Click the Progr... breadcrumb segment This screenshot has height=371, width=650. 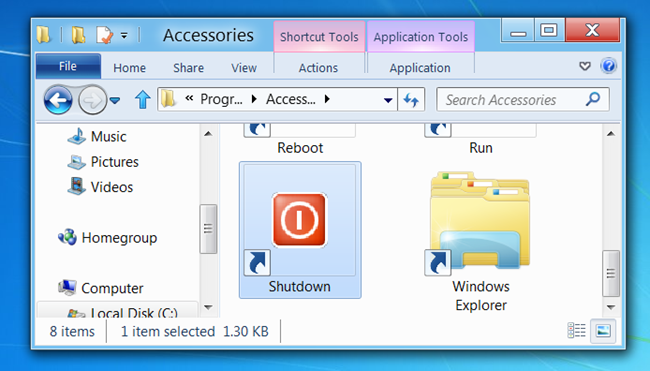221,99
